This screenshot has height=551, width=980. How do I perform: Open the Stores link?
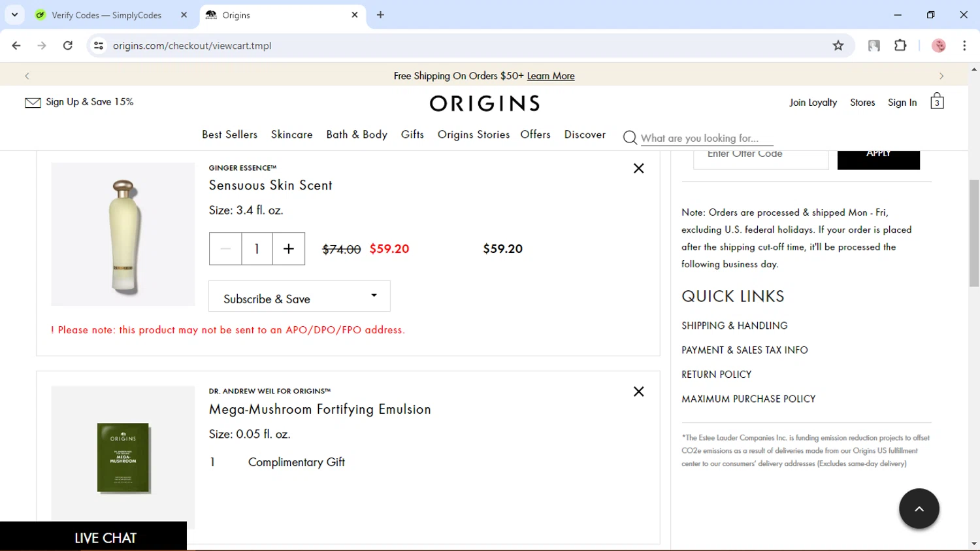coord(862,103)
